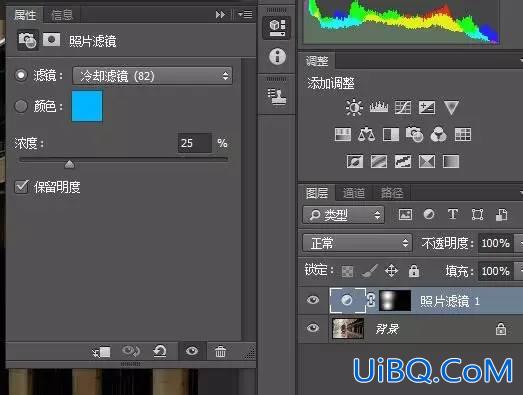
Task: Add a Hue/Saturation adjustment
Action: pos(343,135)
